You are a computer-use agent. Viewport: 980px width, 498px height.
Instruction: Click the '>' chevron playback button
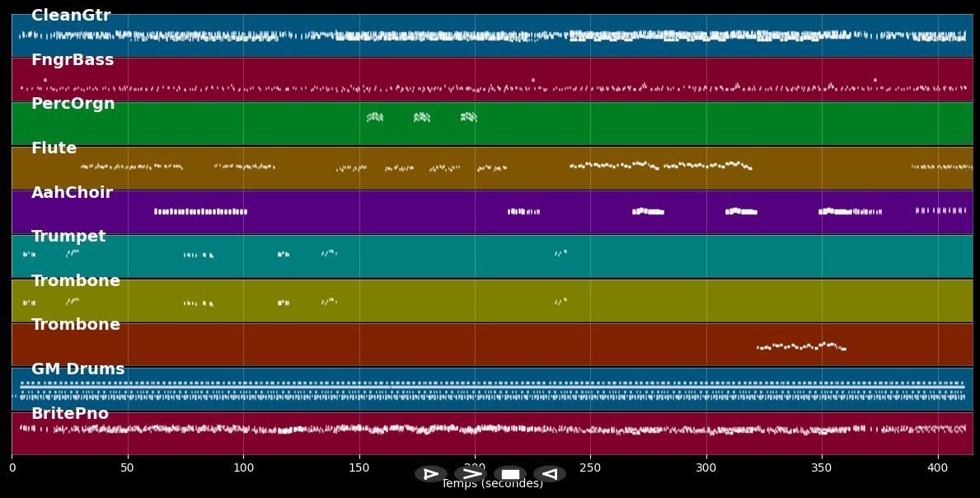[471, 474]
